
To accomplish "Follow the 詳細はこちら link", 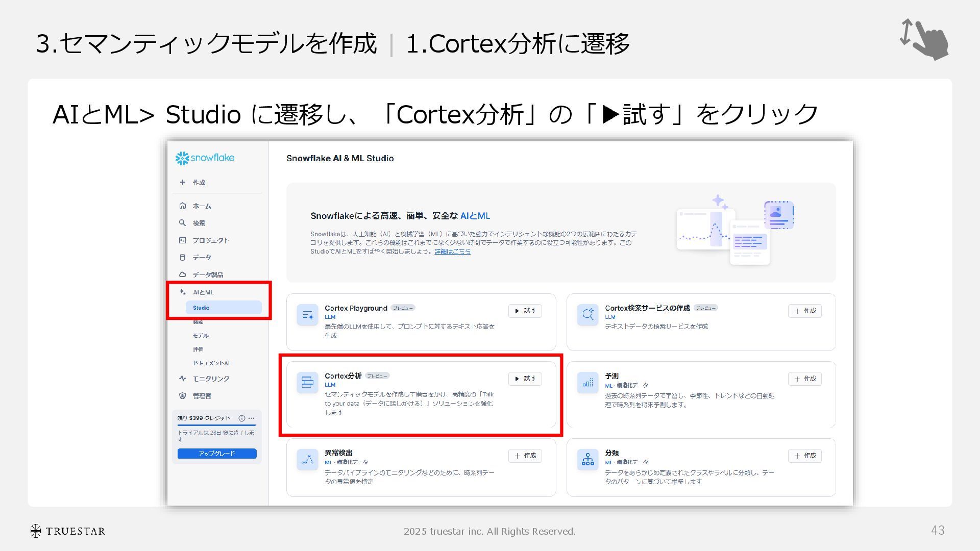I will (x=452, y=252).
